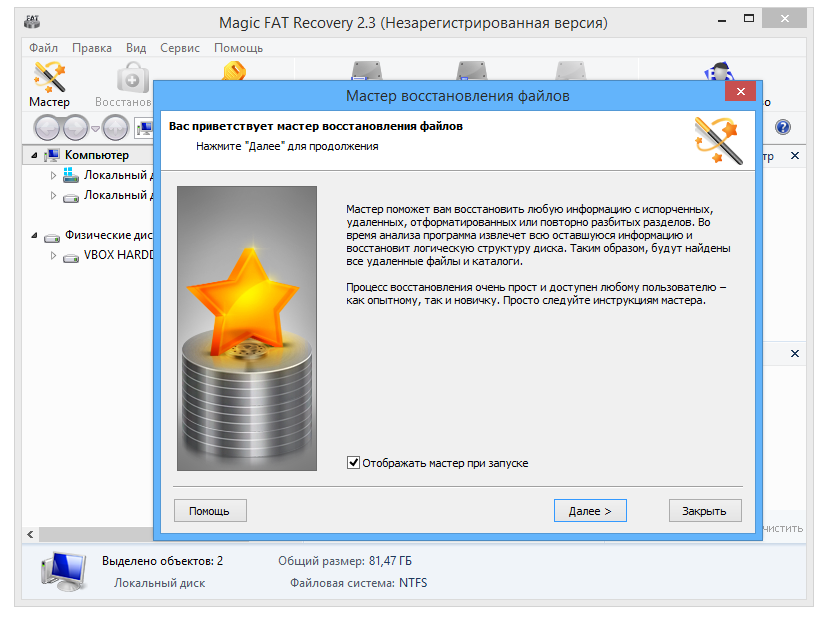
Task: Open the Мастер wizard toolbar icon
Action: point(49,85)
